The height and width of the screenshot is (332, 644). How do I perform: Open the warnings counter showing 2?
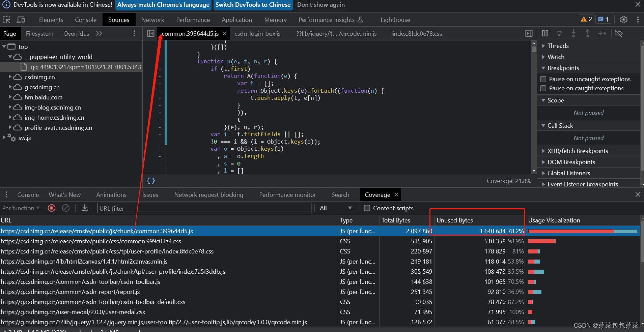coord(586,19)
